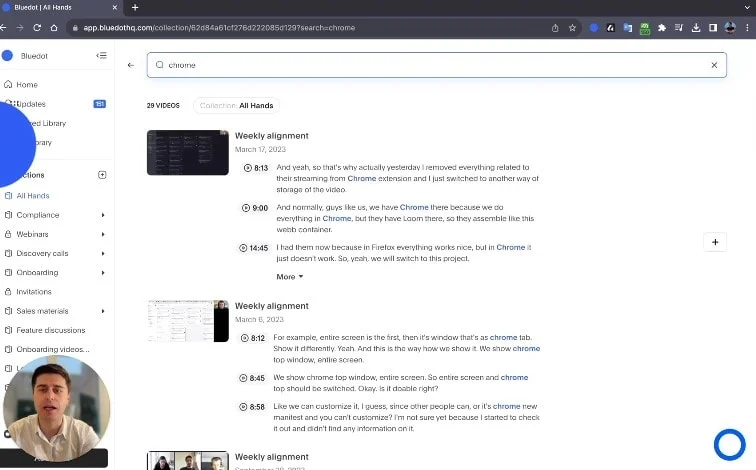Clear the chrome search text
This screenshot has width=756, height=470.
tap(714, 65)
